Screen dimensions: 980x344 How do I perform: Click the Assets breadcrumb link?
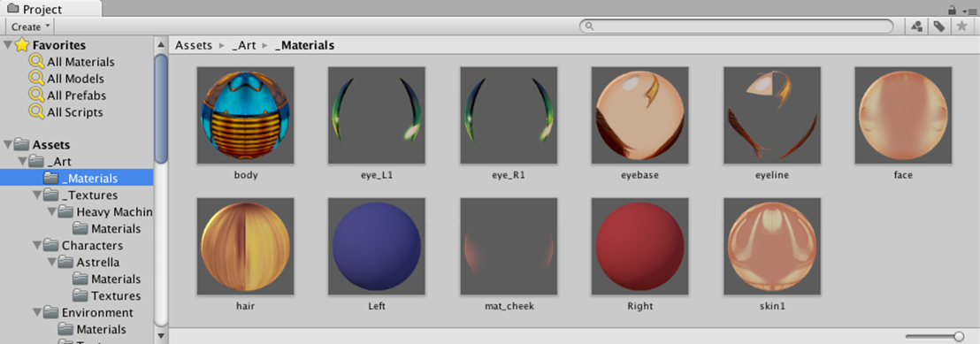[193, 45]
